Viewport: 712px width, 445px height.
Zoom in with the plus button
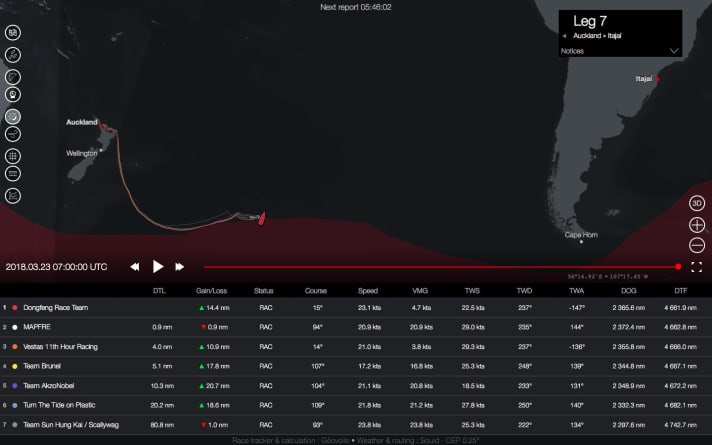coord(697,225)
